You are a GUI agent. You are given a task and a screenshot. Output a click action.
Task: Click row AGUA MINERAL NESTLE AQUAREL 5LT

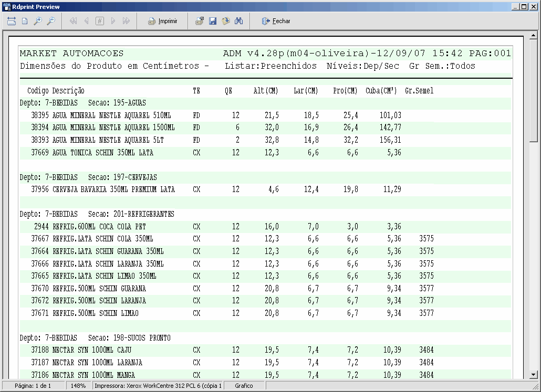coord(265,140)
